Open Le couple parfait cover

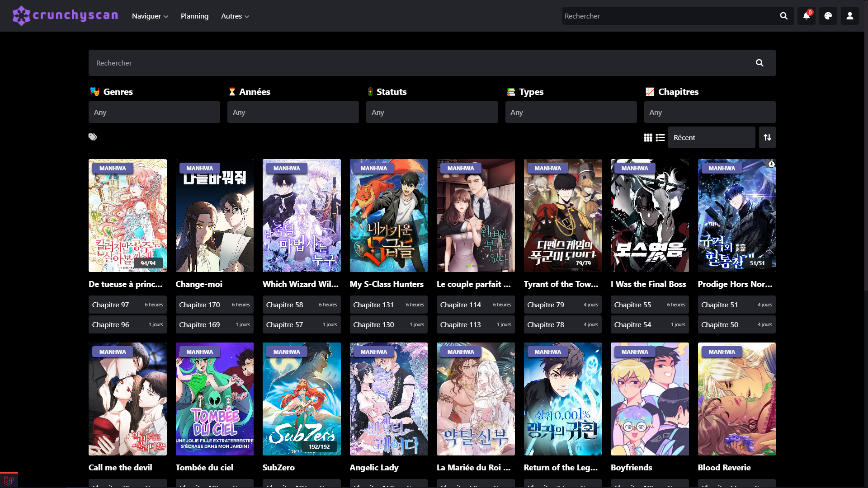tap(476, 216)
